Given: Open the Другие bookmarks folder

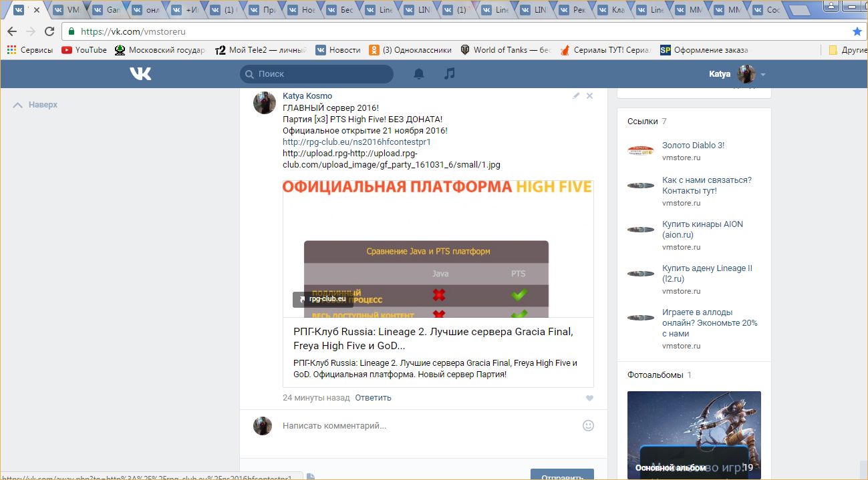Looking at the screenshot, I should coord(847,50).
